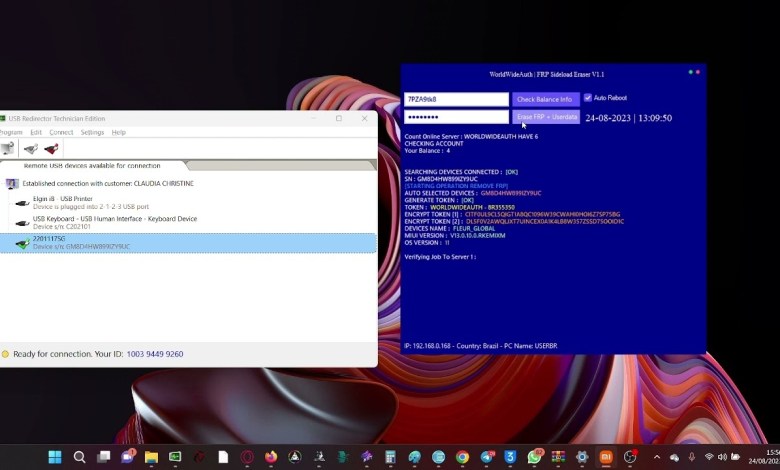Click the Erase FRP + Userdata button
The height and width of the screenshot is (470, 780).
pos(546,117)
